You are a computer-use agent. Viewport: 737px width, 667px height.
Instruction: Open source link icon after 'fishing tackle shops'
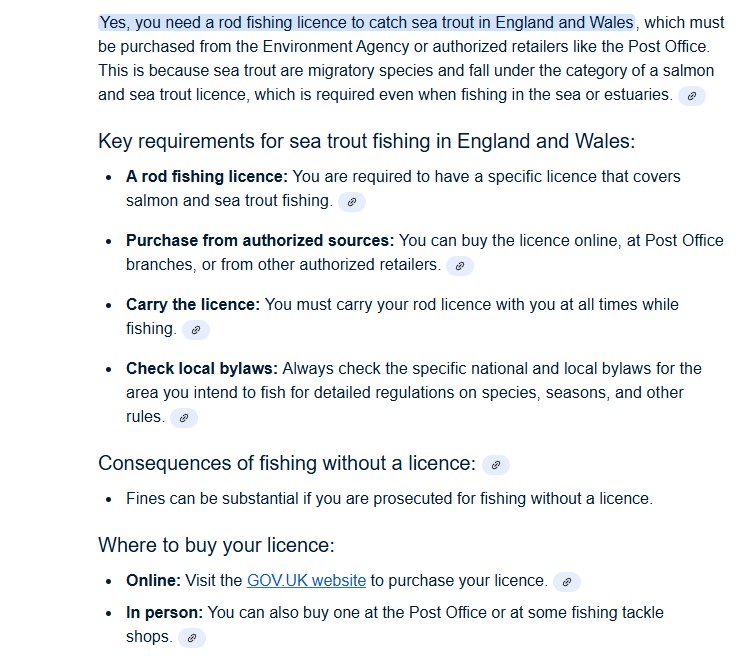tap(192, 638)
